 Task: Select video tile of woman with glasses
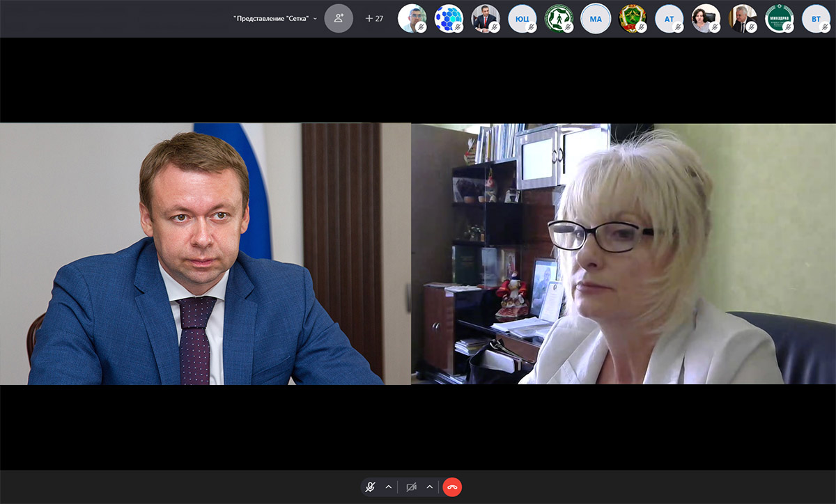(x=624, y=254)
